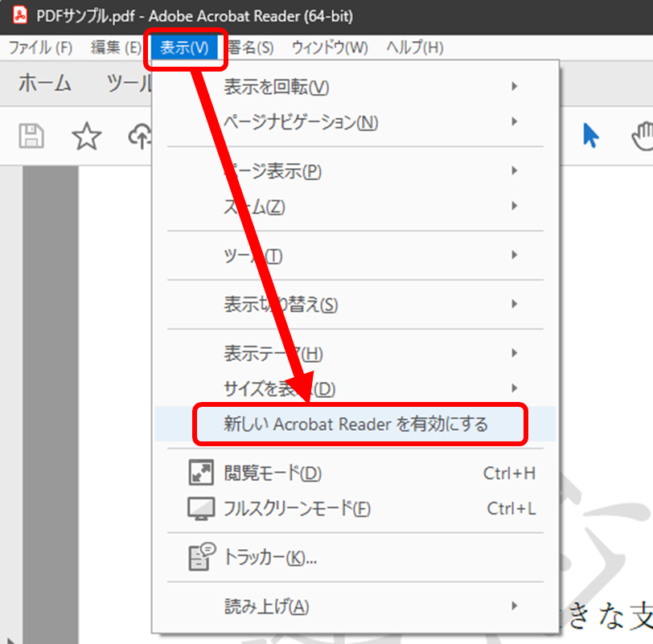Image resolution: width=653 pixels, height=644 pixels.
Task: Open the 署名(S) menu
Action: [x=251, y=47]
